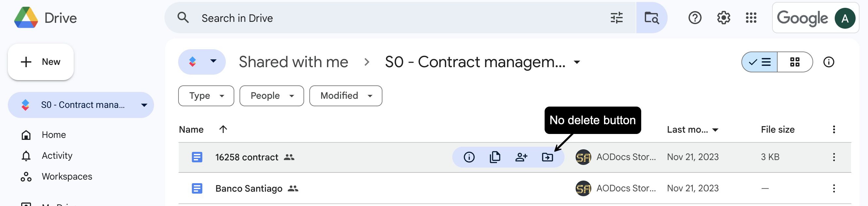Switch to list layout view
868x206 pixels.
click(760, 62)
